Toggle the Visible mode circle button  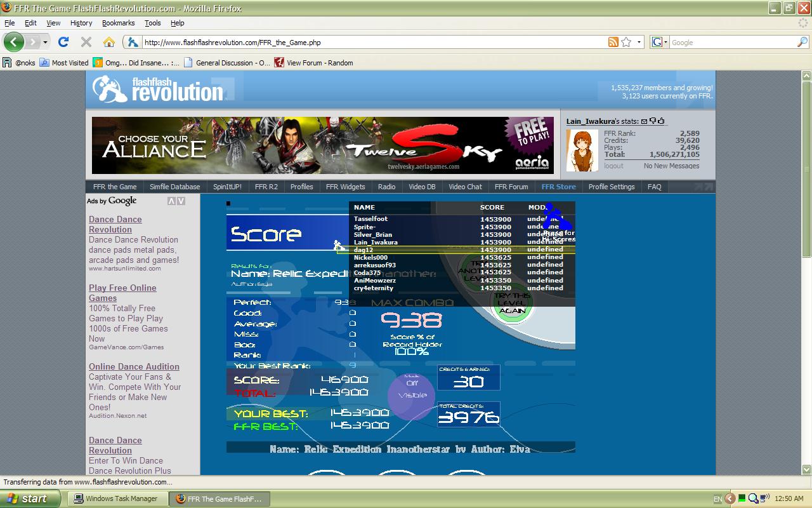tap(412, 396)
